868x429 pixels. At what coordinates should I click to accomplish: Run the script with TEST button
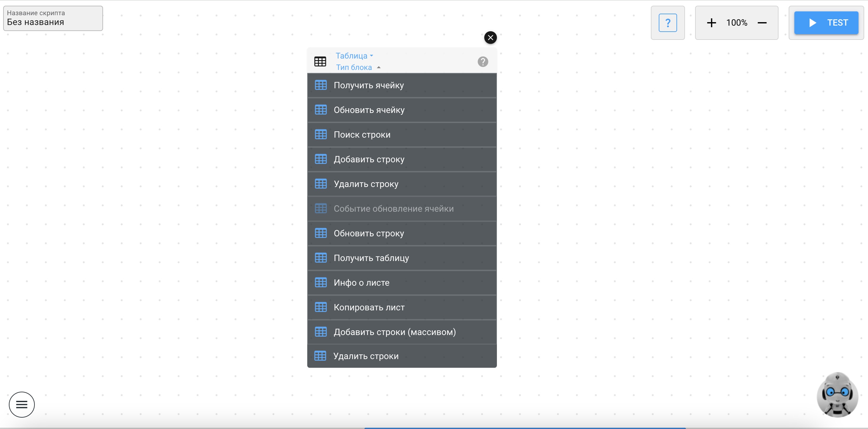[x=826, y=22]
